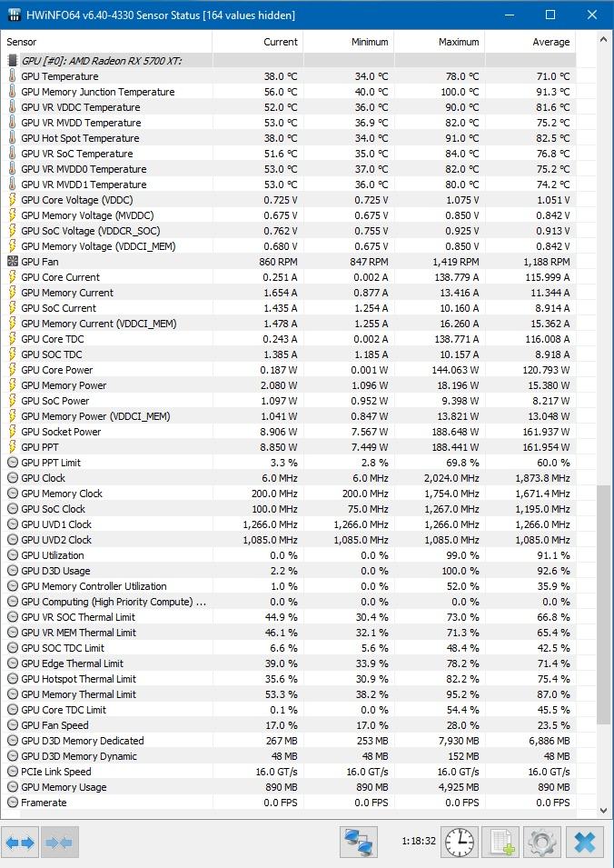Screen dimensions: 614x868
Task: Click thermometer icon beside GPU Hot Spot Temperature
Action: pos(13,138)
